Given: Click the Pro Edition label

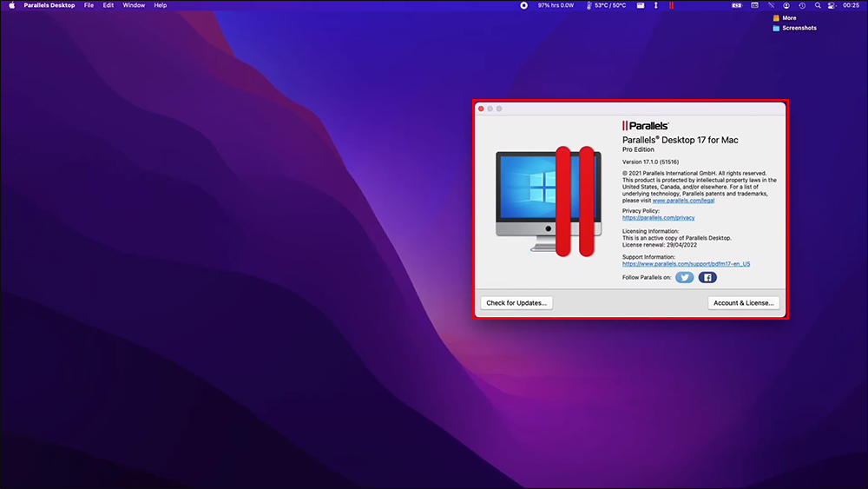Looking at the screenshot, I should pos(638,149).
